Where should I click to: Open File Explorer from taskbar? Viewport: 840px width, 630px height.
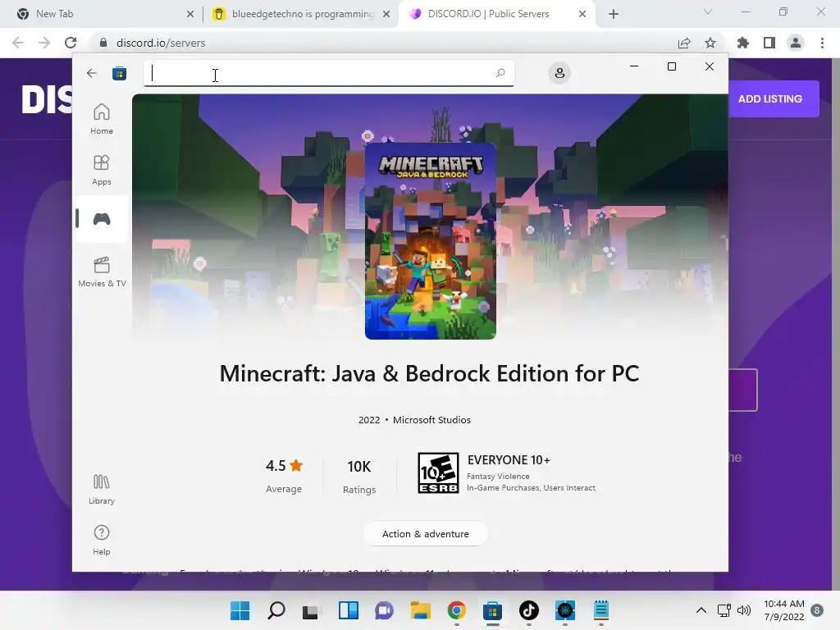tap(421, 610)
